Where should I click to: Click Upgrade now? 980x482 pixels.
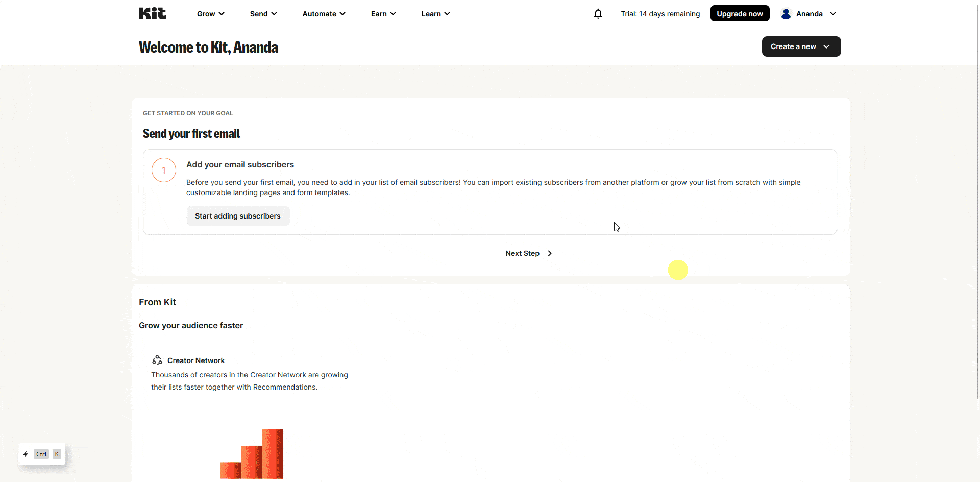740,13
